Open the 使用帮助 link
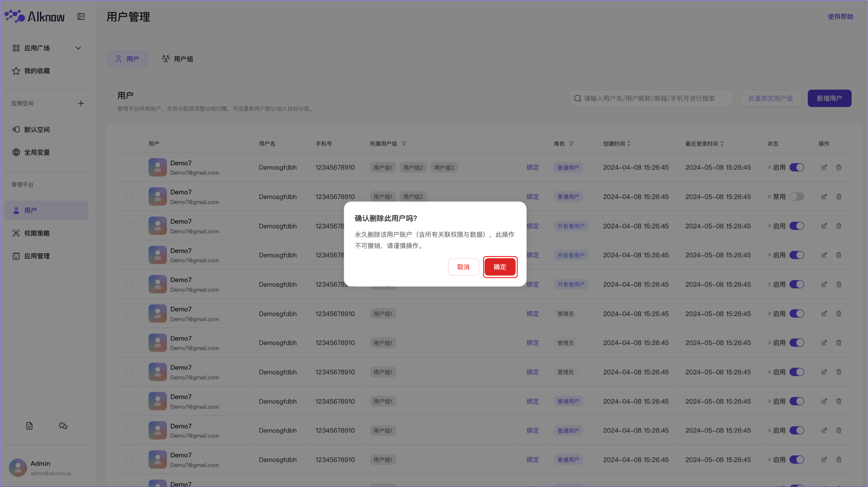This screenshot has width=868, height=487. 840,17
